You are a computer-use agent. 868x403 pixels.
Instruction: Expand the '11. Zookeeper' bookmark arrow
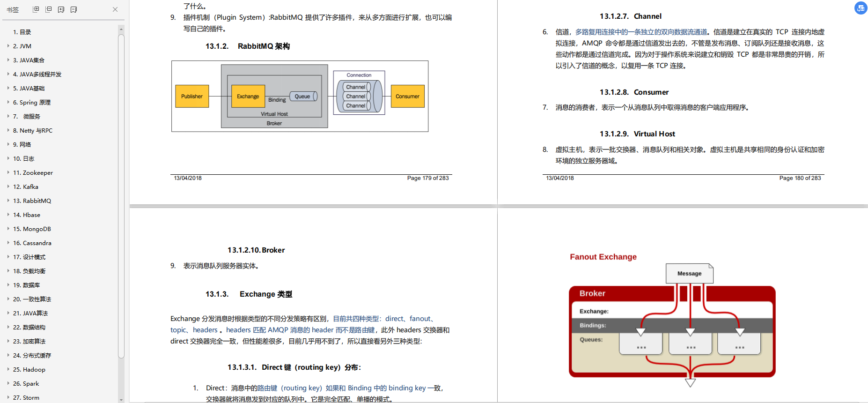[x=8, y=172]
